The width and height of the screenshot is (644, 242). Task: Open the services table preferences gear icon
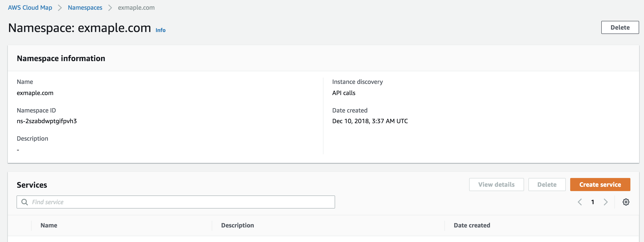point(626,202)
